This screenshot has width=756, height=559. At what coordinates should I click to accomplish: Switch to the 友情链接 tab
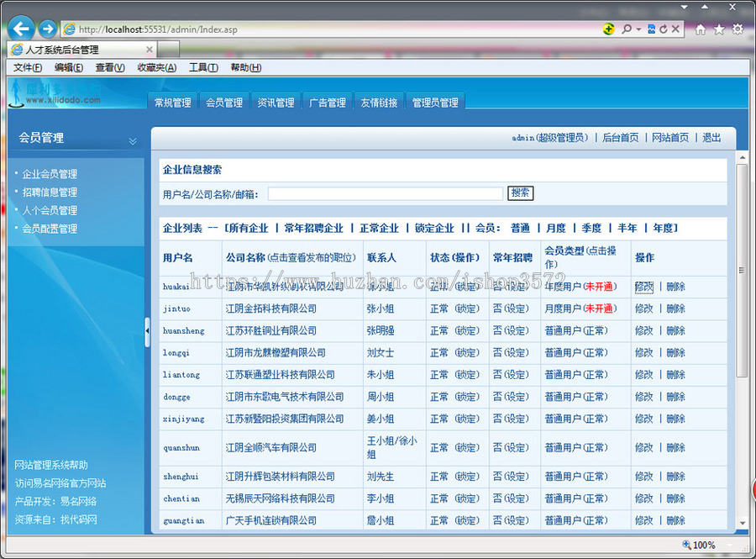tap(379, 102)
